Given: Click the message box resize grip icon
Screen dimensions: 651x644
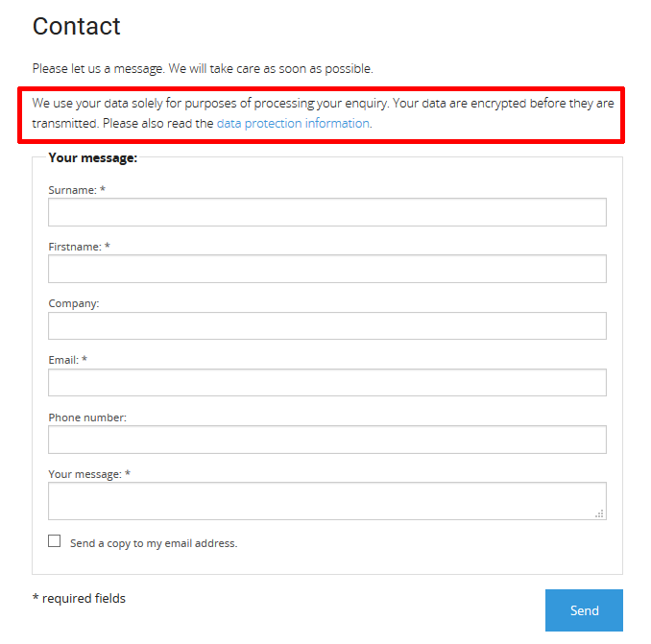Looking at the screenshot, I should click(599, 513).
